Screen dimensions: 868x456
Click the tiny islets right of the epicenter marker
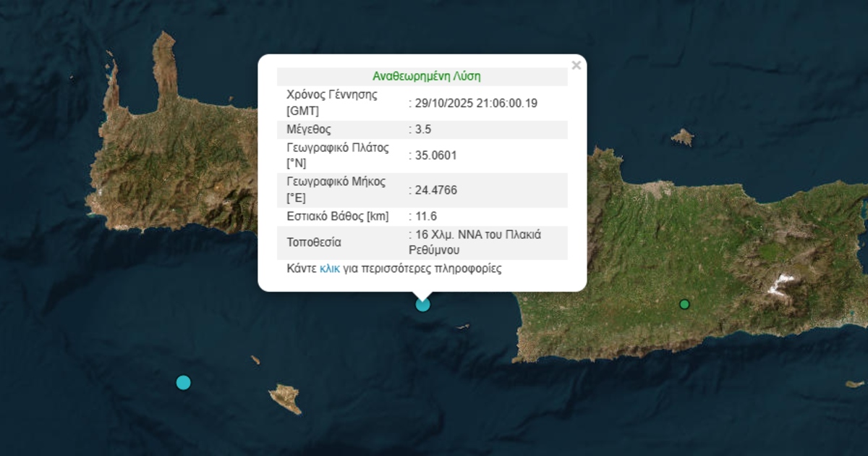click(462, 327)
